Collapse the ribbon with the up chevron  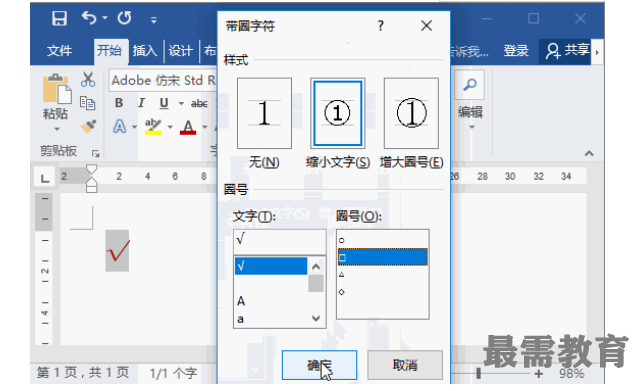[x=589, y=153]
